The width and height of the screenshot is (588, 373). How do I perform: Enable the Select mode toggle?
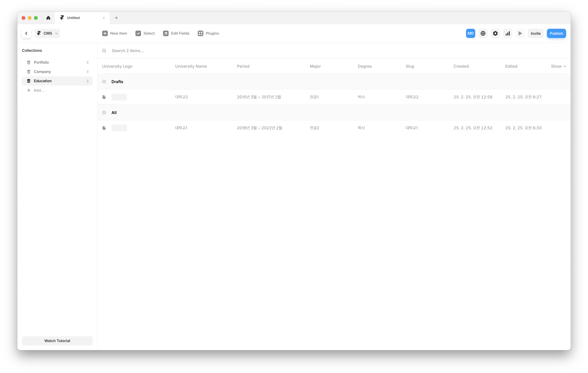pos(145,34)
